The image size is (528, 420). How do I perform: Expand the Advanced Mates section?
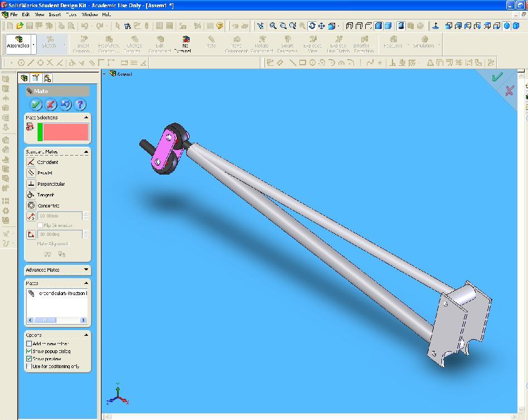point(86,270)
